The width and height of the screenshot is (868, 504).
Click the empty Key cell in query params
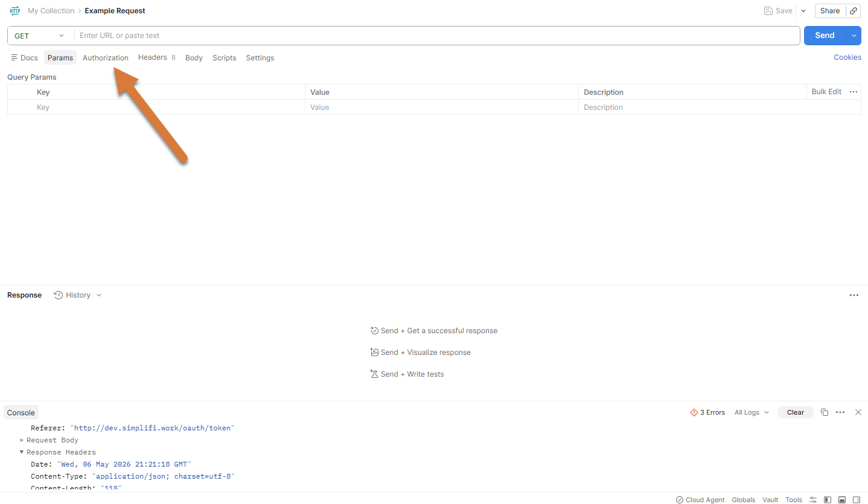[169, 107]
